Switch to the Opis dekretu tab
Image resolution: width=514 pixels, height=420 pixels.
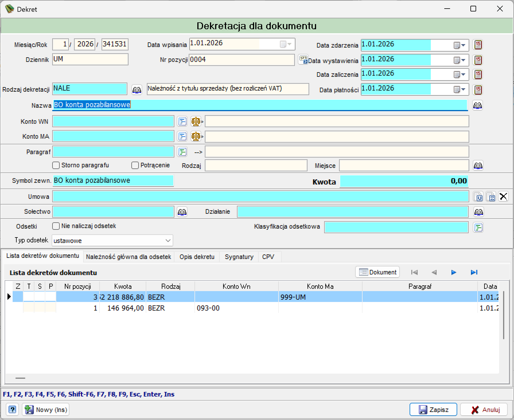pyautogui.click(x=197, y=257)
